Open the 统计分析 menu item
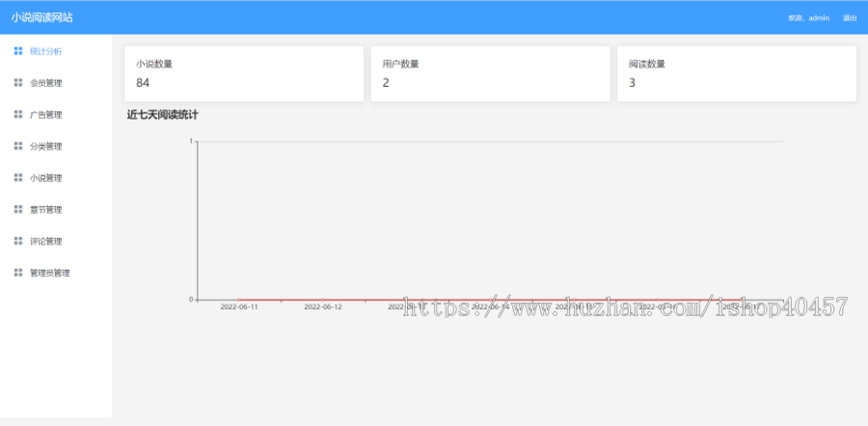This screenshot has height=426, width=868. coord(56,51)
